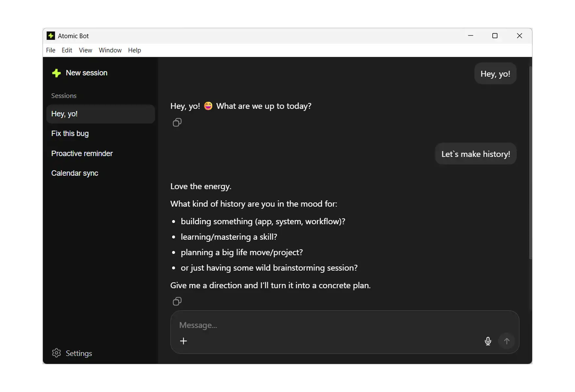Click the microphone icon for voice input
575x392 pixels.
[x=488, y=341]
